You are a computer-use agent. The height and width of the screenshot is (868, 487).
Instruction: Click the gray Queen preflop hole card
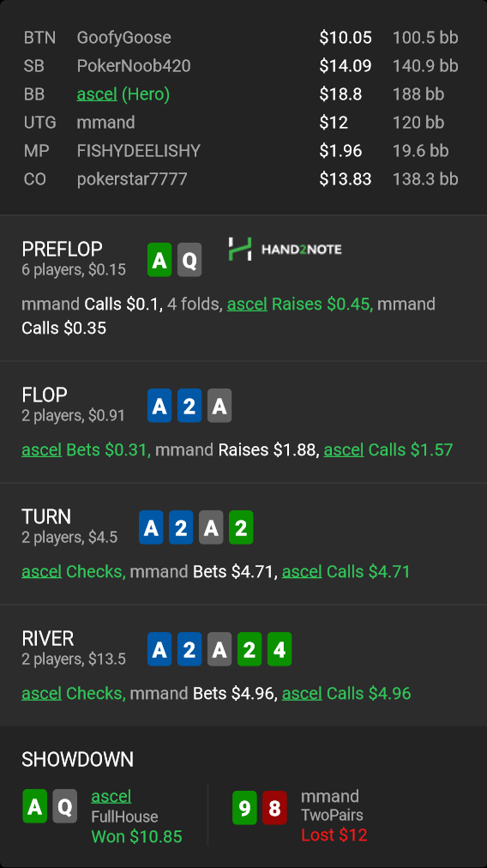click(189, 260)
